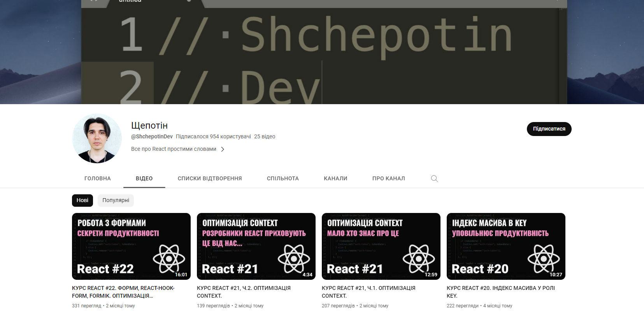Screen dimensions: 644x321
Task: Switch to the ГОЛОВНА tab
Action: (98, 178)
